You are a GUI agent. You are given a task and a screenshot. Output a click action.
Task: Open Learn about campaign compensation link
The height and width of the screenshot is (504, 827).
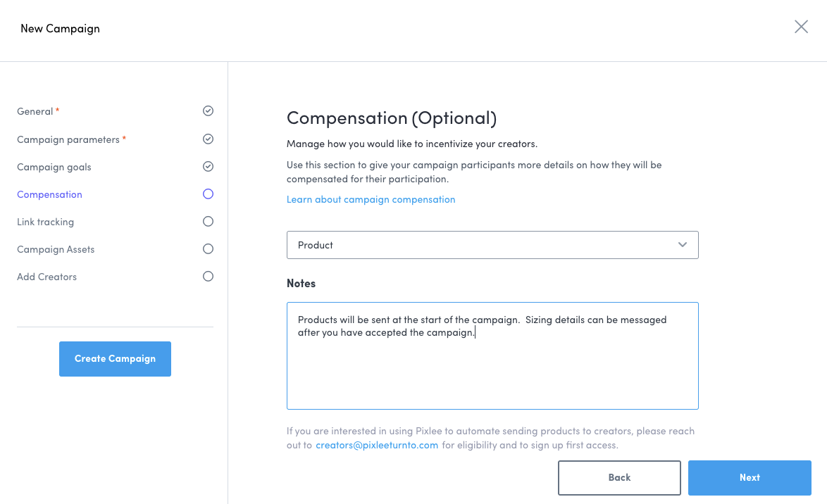click(371, 199)
